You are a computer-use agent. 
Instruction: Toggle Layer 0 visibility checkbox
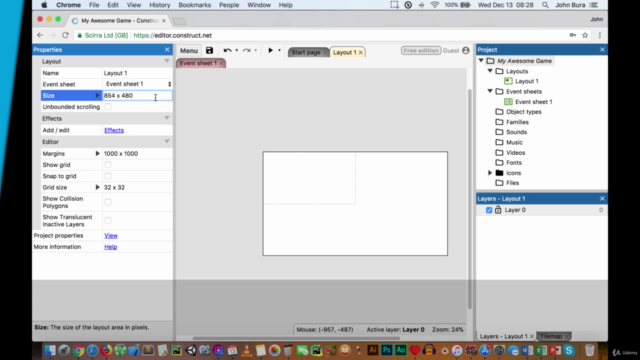(489, 210)
